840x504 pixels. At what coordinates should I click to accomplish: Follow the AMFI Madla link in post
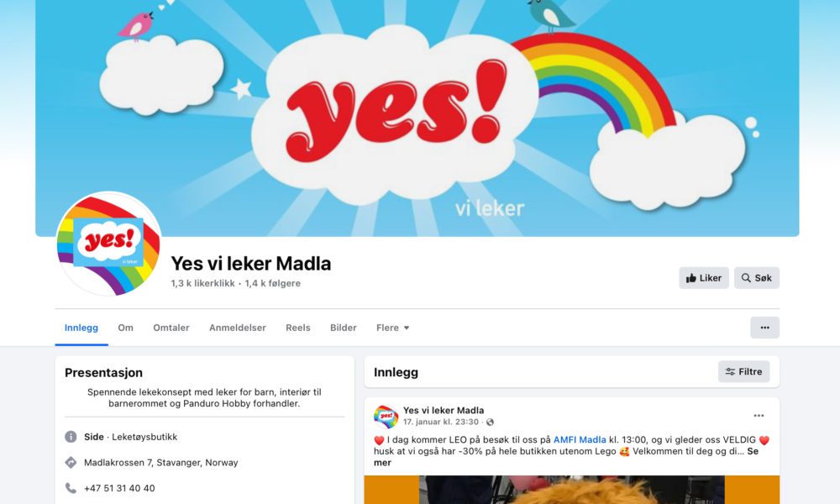(579, 439)
